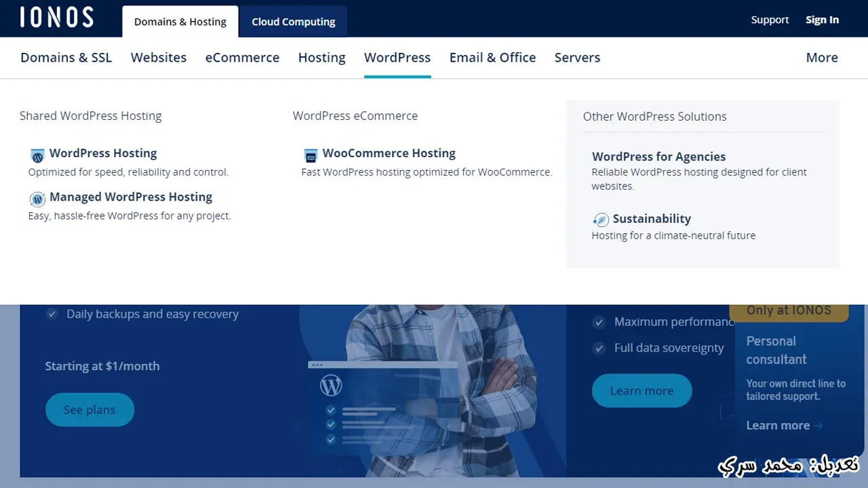Switch to Cloud Computing tab
The width and height of the screenshot is (868, 488).
(x=294, y=22)
